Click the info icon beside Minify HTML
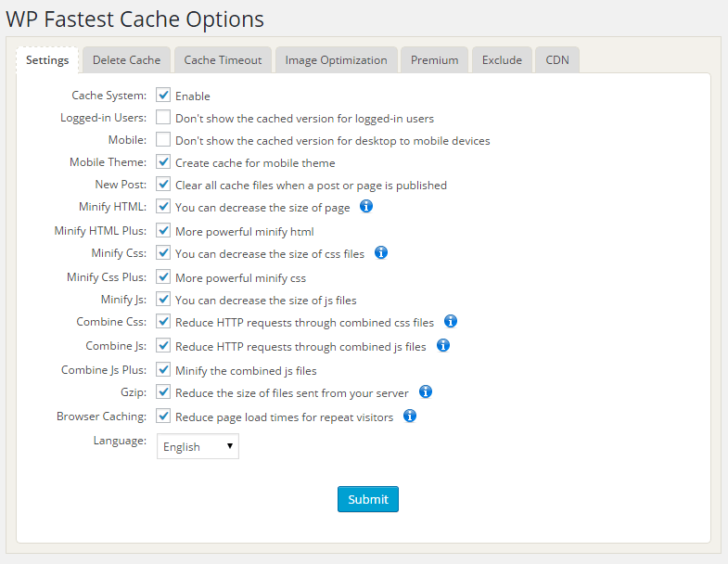The image size is (728, 564). pyautogui.click(x=366, y=207)
